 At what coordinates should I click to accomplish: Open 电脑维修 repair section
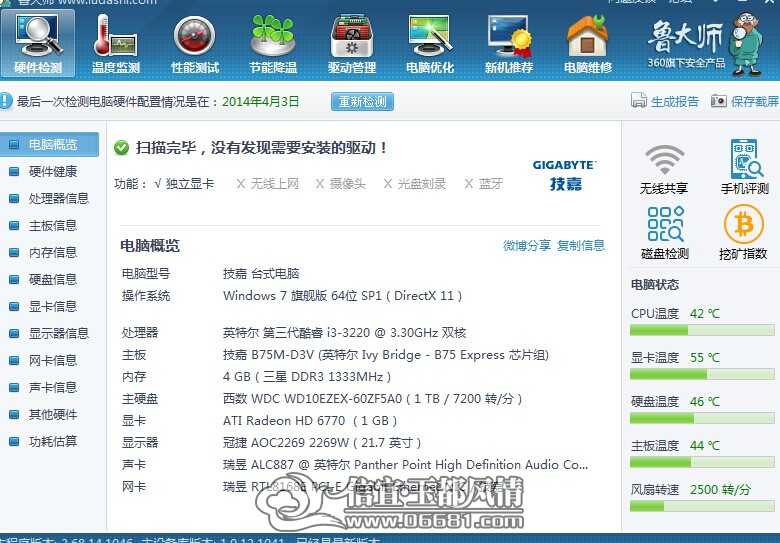pos(587,43)
